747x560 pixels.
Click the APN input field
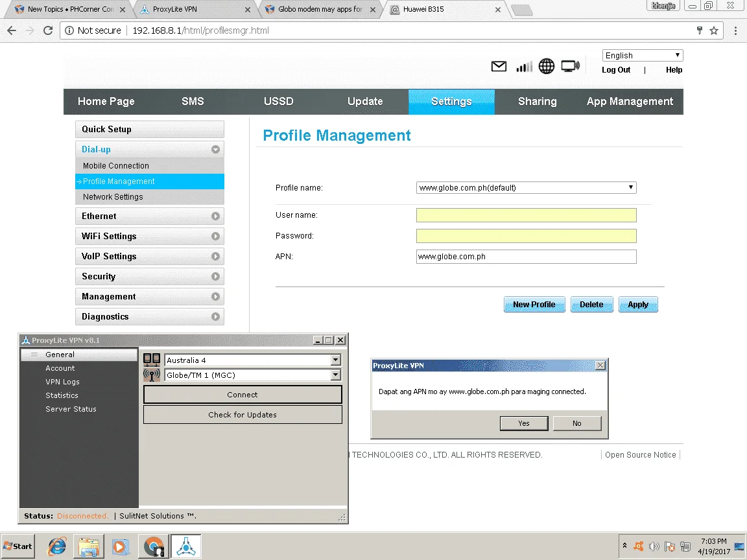(x=526, y=256)
